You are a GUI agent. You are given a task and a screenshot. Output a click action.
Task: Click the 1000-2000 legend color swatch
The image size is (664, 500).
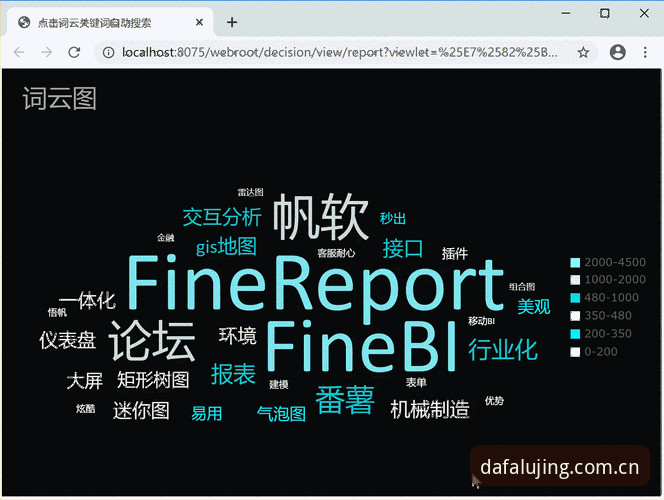[x=575, y=280]
